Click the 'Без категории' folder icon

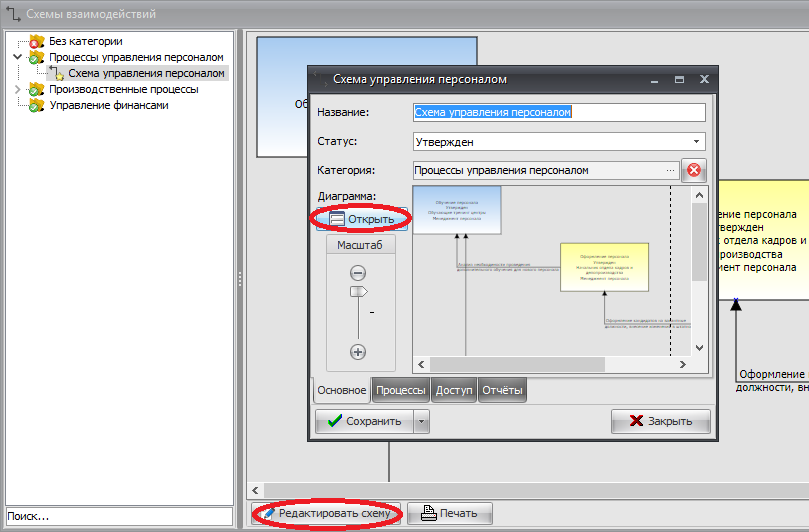[x=37, y=42]
